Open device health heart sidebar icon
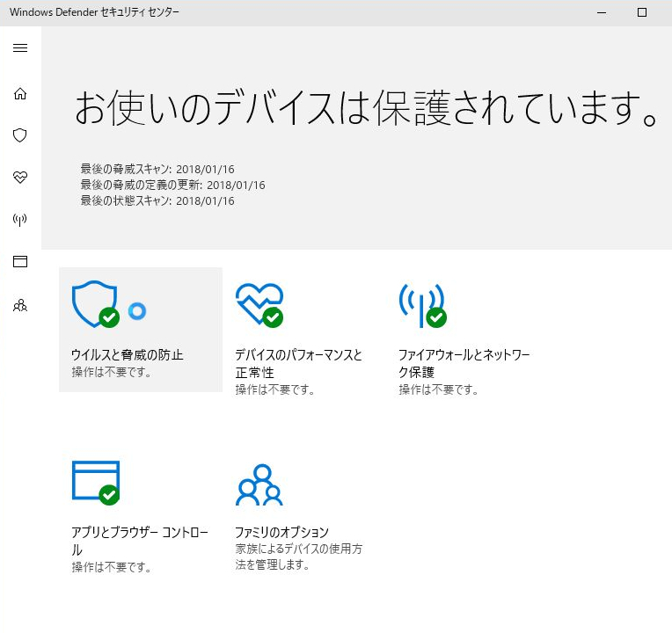 pyautogui.click(x=20, y=177)
